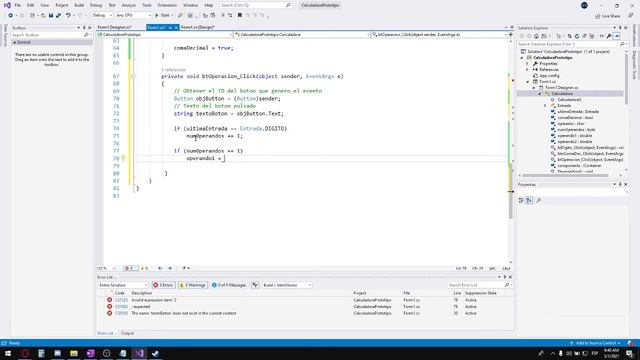Click the Property Pages wrench icon in Properties panel
This screenshot has width=640, height=360.
(x=538, y=200)
